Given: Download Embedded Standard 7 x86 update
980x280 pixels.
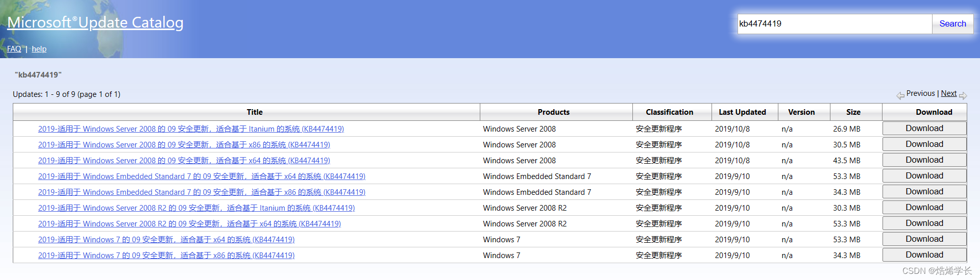Looking at the screenshot, I should tap(924, 192).
